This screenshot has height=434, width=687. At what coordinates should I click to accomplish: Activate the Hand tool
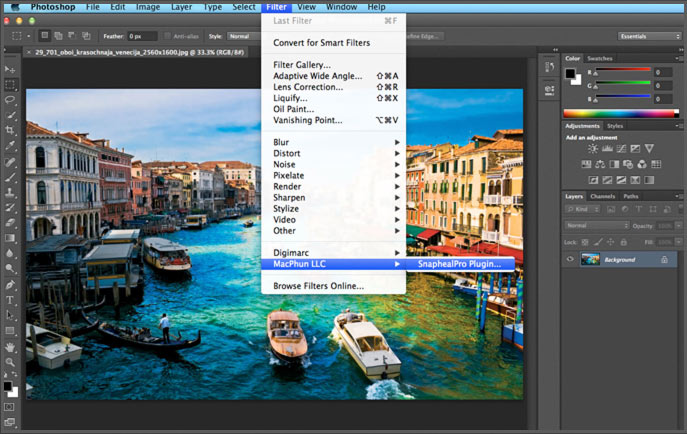click(11, 346)
